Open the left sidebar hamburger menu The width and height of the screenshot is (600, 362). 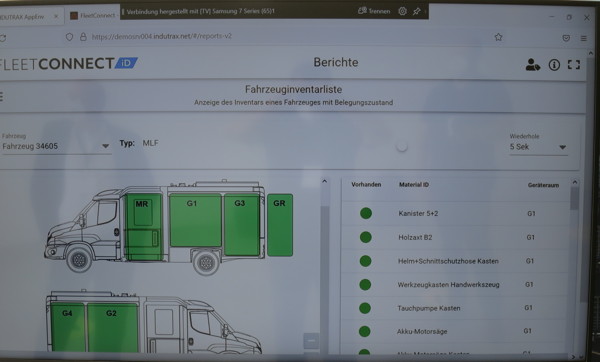click(2, 96)
